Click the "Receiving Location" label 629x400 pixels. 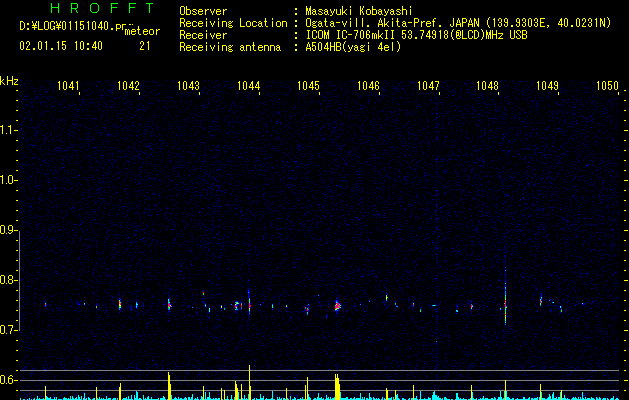coord(233,23)
